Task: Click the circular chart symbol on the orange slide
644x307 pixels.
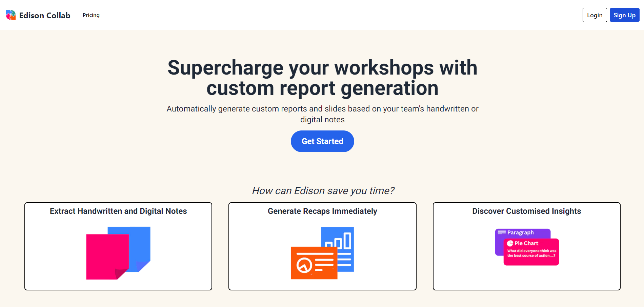Action: 304,265
